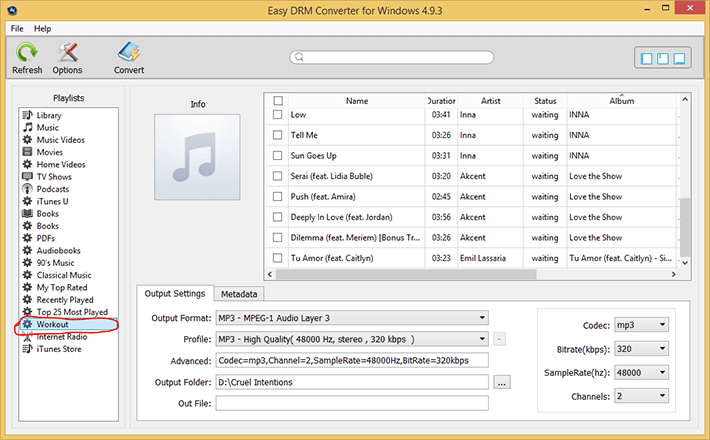710x440 pixels.
Task: Click the iTunes U gear icon
Action: 28,201
